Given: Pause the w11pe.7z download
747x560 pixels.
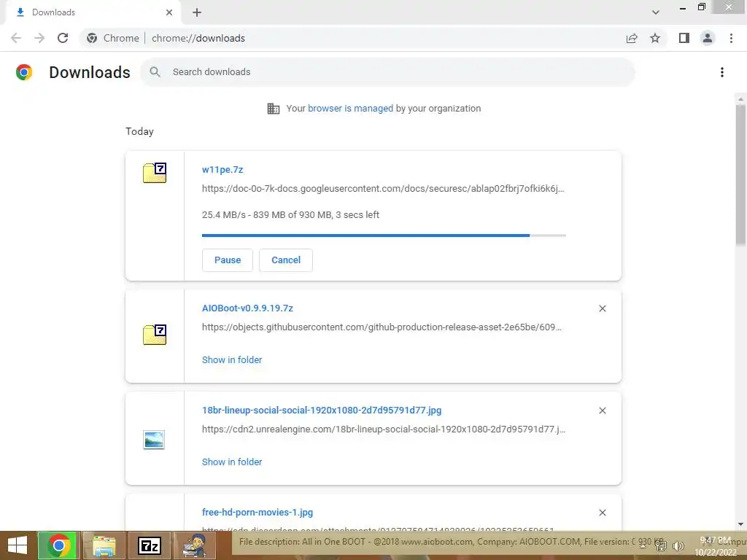Looking at the screenshot, I should (x=228, y=260).
